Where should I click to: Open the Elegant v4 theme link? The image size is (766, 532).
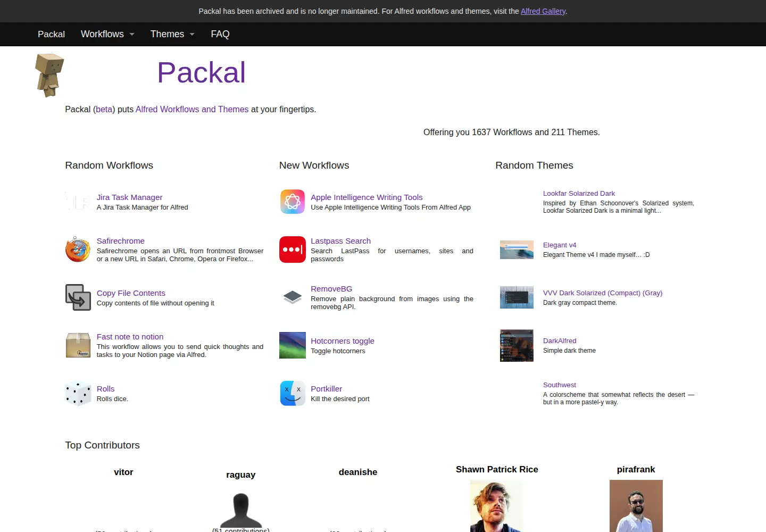(560, 245)
